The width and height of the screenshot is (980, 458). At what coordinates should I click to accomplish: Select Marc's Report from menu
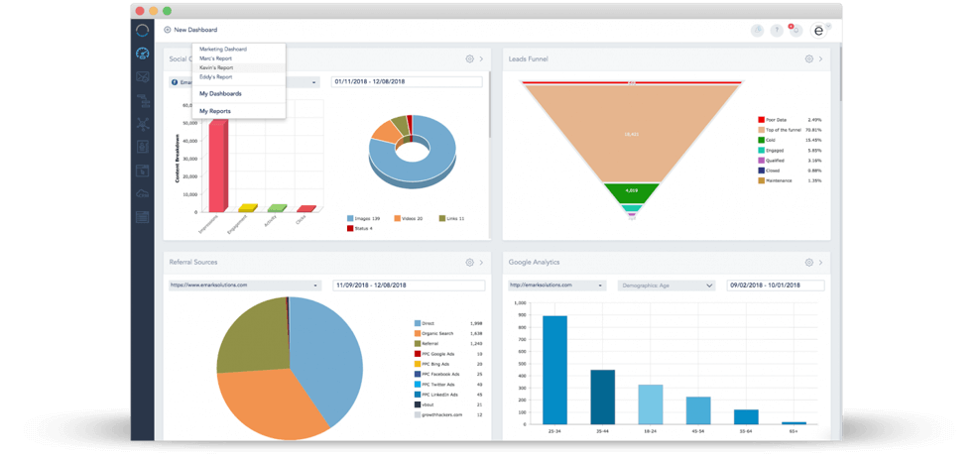tap(215, 58)
